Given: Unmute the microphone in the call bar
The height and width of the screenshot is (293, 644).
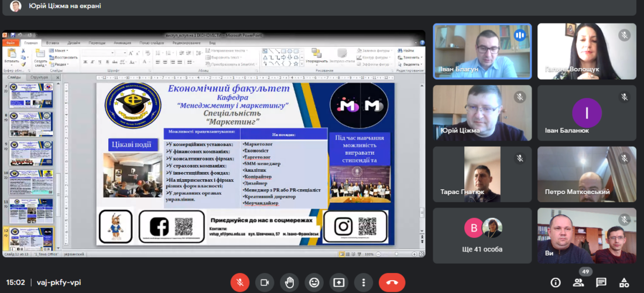Looking at the screenshot, I should 239,282.
